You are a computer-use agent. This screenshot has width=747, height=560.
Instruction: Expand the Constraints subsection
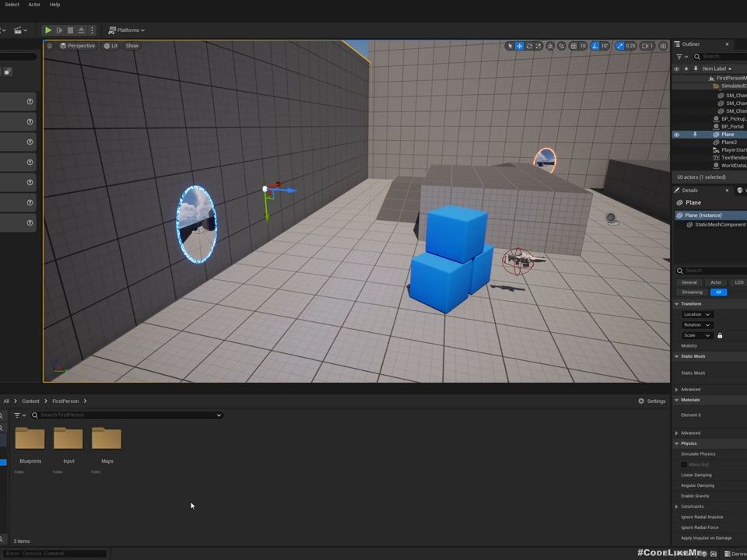677,506
